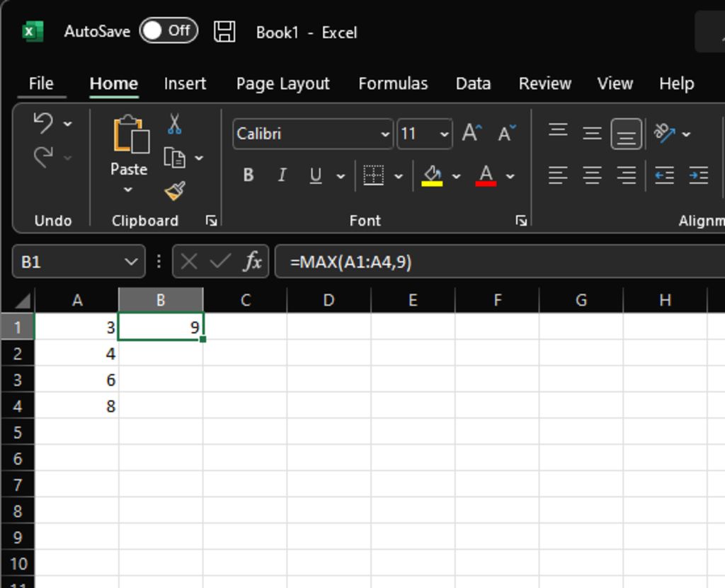
Task: Center text horizontally
Action: (592, 175)
